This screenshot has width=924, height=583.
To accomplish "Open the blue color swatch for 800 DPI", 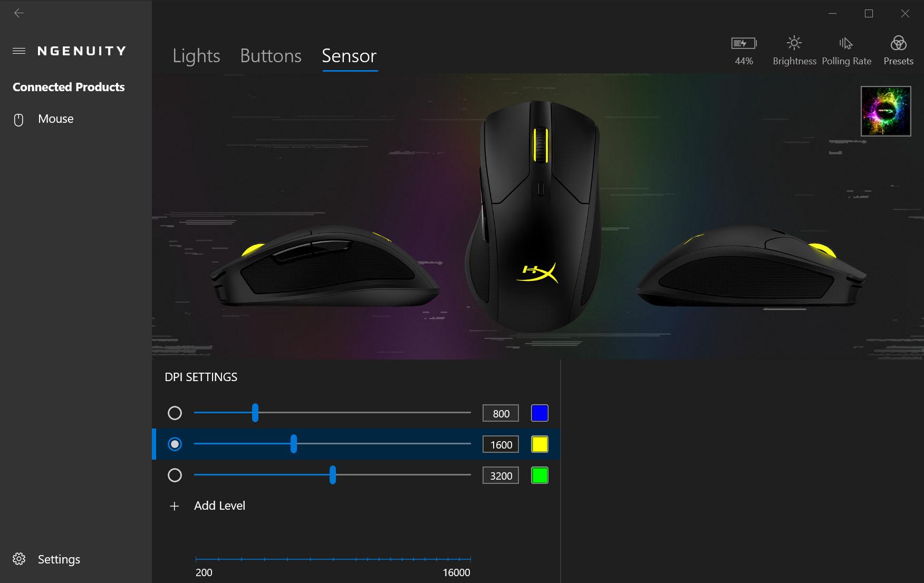I will click(540, 413).
